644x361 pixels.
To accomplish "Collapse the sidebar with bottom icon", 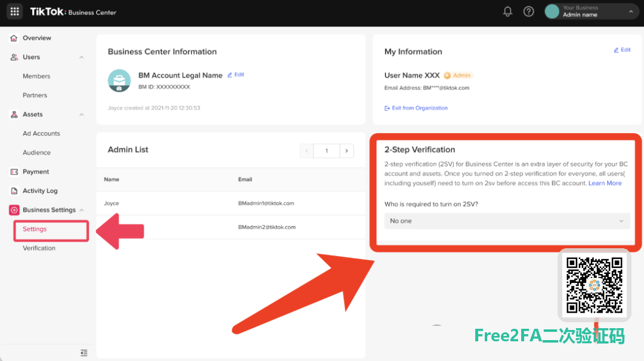I will click(x=84, y=353).
